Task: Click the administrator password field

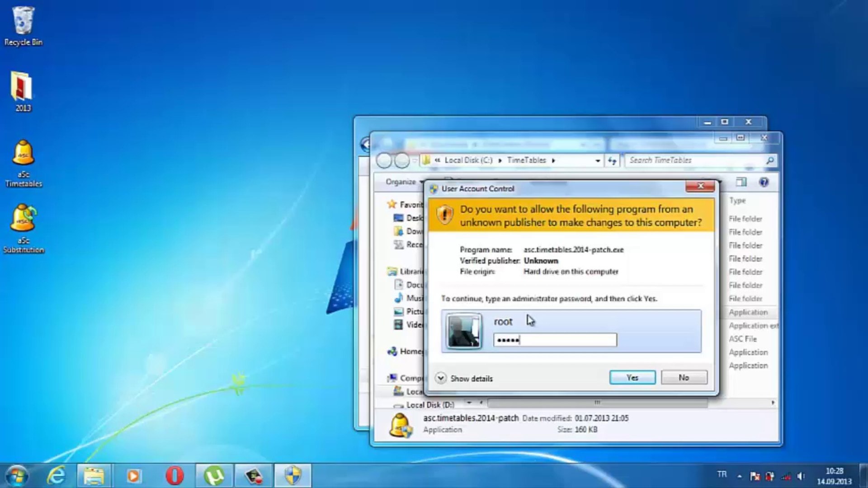Action: point(555,340)
